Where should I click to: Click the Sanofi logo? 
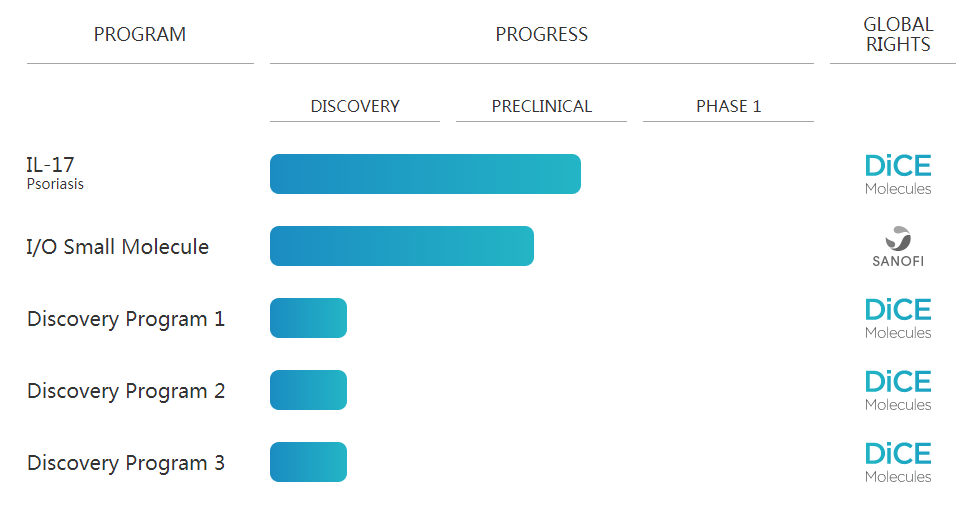898,246
